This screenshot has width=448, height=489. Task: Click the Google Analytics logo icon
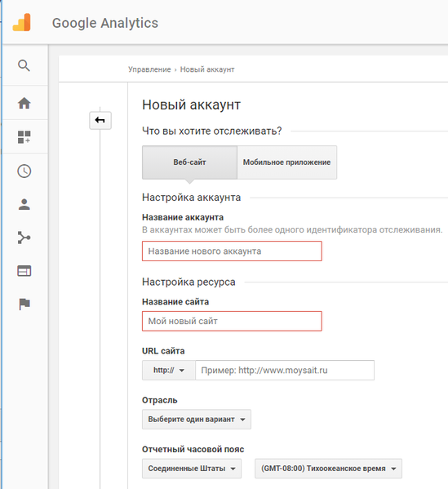click(21, 23)
